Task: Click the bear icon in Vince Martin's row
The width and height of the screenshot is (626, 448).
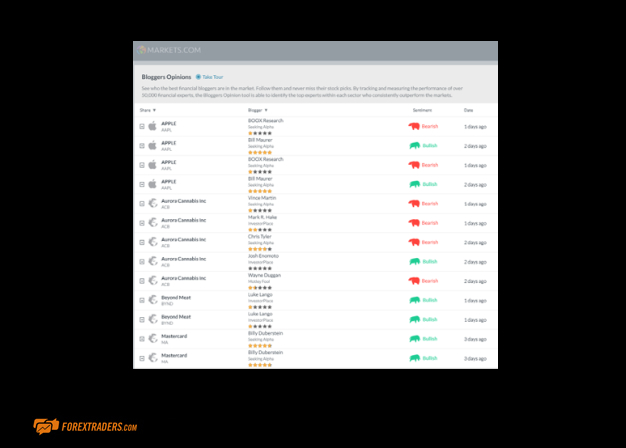Action: (x=414, y=204)
